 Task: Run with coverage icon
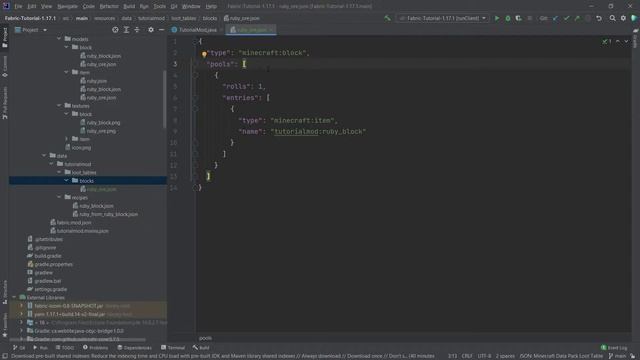[518, 18]
